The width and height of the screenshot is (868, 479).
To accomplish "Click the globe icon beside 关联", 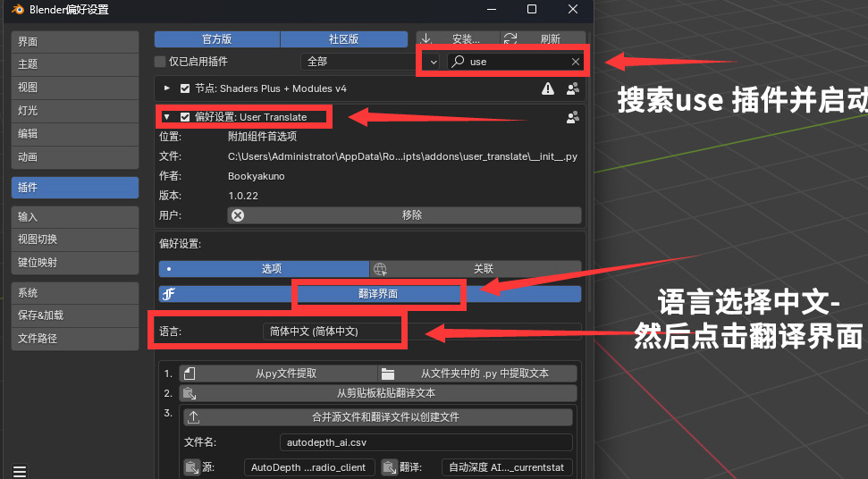I will (380, 269).
